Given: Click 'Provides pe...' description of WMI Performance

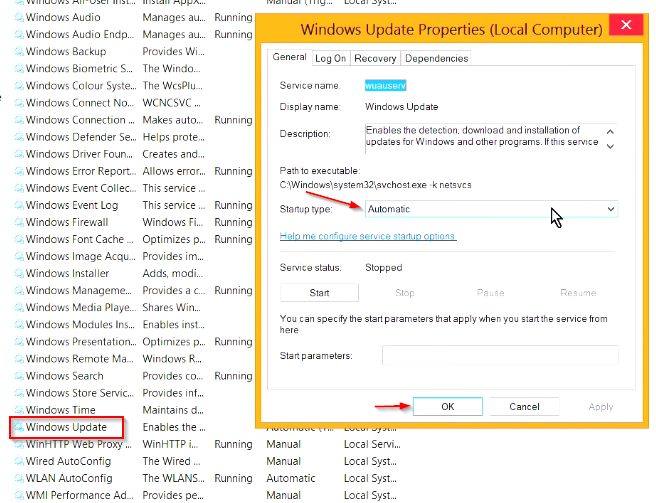Looking at the screenshot, I should click(x=173, y=496).
